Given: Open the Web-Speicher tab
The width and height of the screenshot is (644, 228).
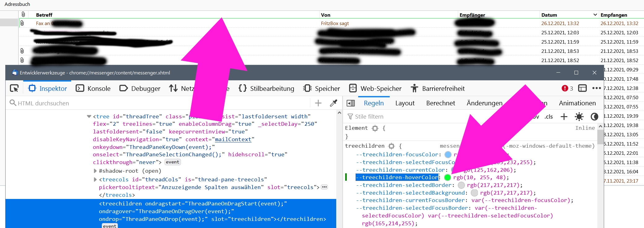Looking at the screenshot, I should (x=375, y=89).
